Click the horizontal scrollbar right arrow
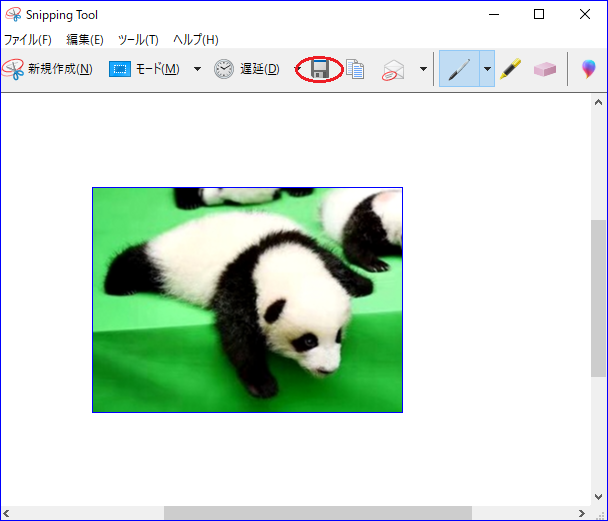608x521 pixels. coord(581,513)
